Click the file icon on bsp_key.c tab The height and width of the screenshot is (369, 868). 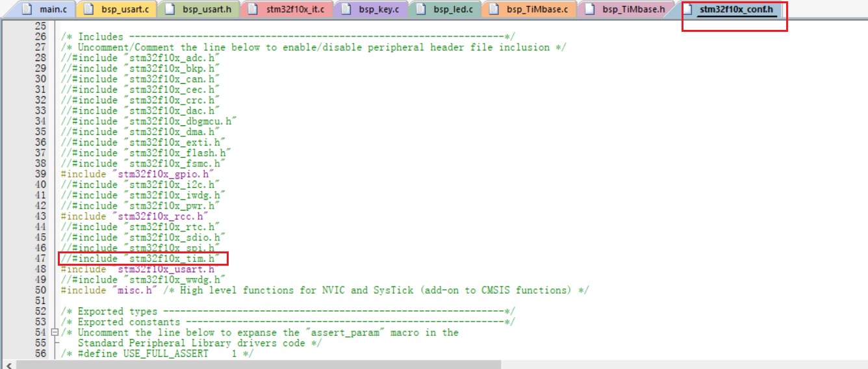pos(346,10)
